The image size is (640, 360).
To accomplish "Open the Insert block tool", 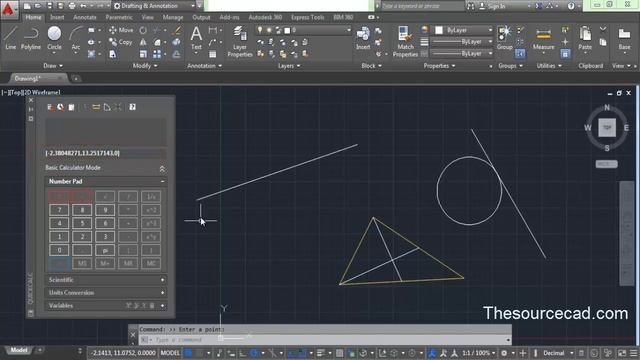I will coord(363,38).
